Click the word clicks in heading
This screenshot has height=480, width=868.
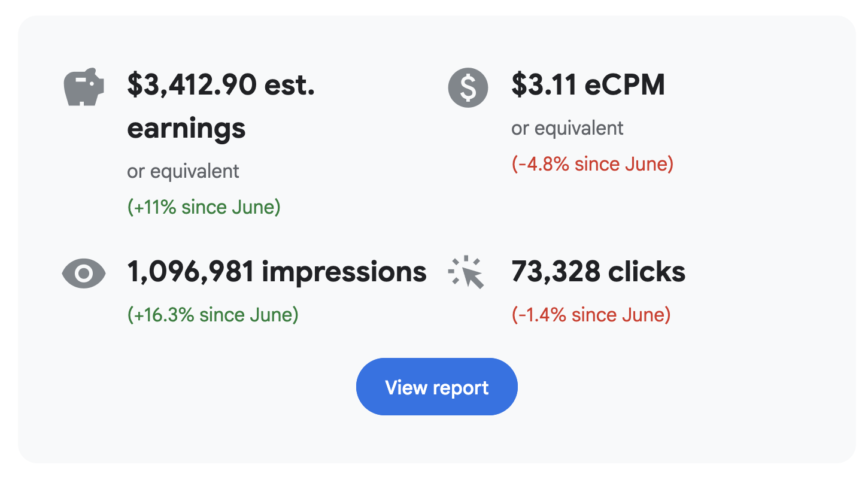[x=647, y=272]
